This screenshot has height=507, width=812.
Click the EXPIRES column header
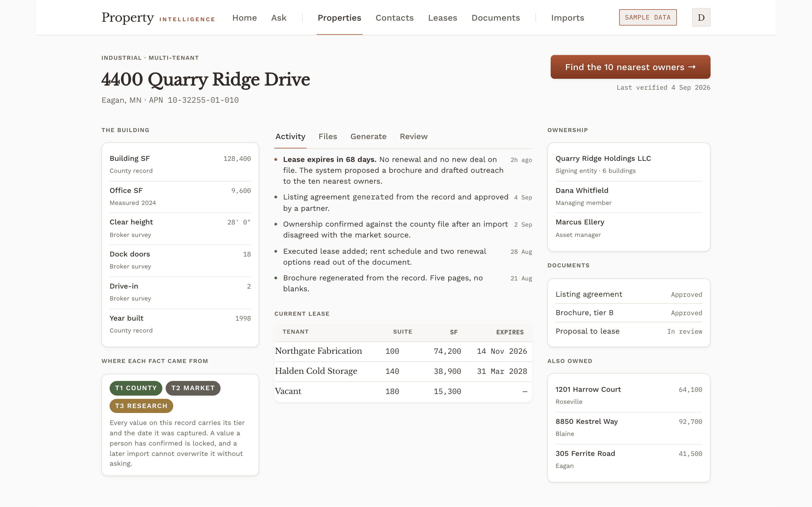(x=510, y=332)
